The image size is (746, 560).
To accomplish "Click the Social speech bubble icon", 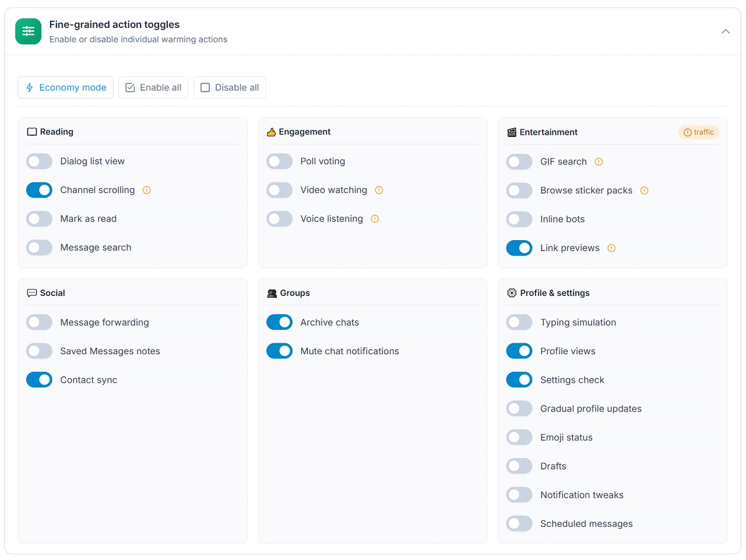I will [x=32, y=293].
